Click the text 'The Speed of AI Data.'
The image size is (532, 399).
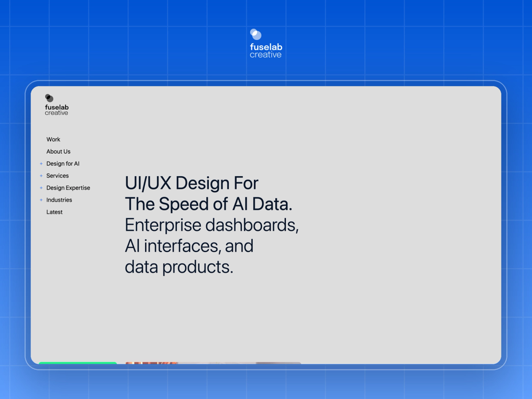(x=209, y=204)
